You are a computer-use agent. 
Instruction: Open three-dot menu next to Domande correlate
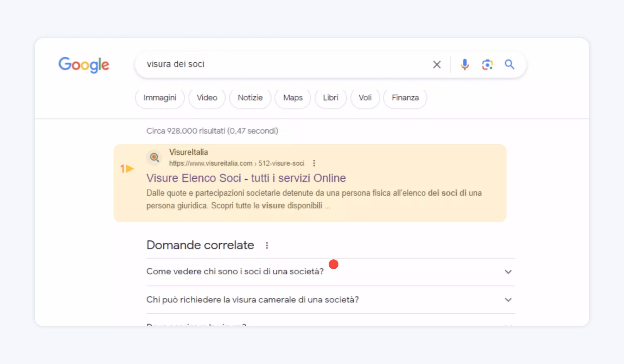[267, 245]
